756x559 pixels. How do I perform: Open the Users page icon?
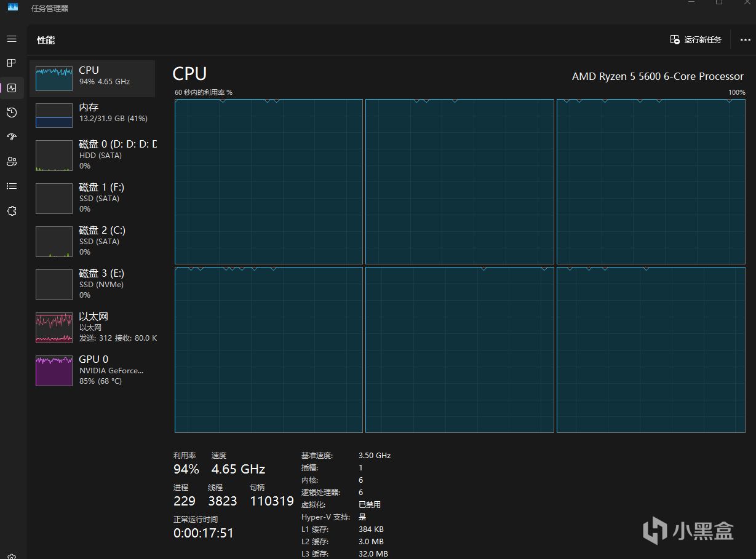point(12,162)
